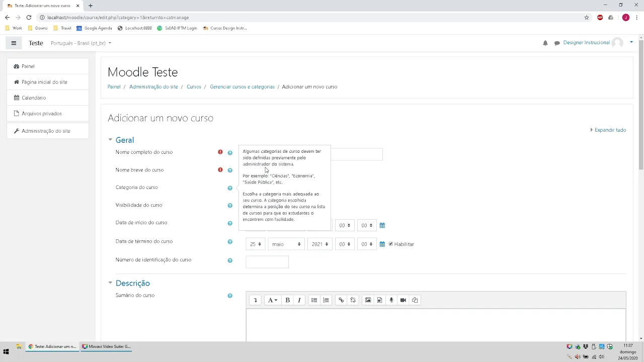Open Arquivos privados in side menu
The height and width of the screenshot is (362, 644).
pos(48,114)
